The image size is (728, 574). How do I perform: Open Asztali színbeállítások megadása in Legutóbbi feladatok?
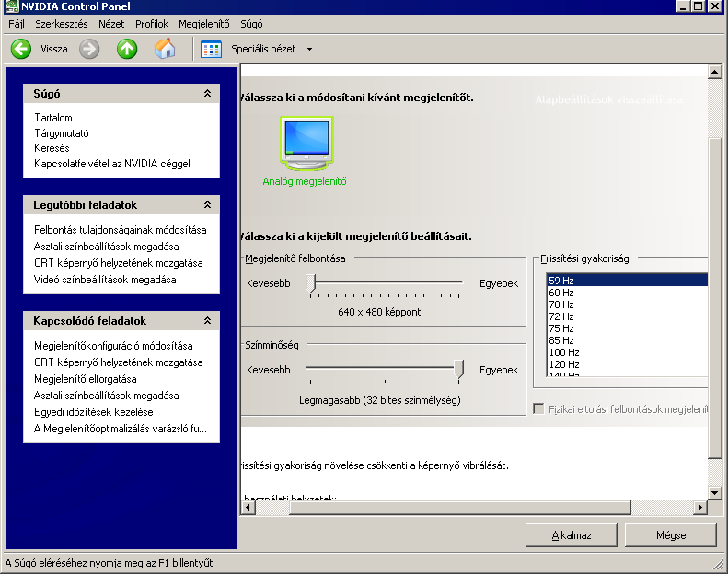[x=107, y=247]
